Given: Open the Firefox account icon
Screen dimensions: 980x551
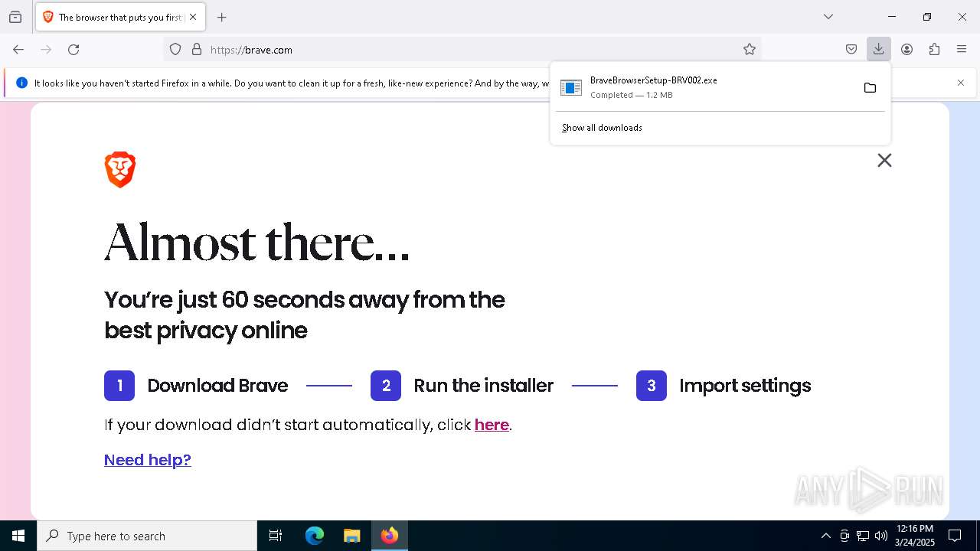Looking at the screenshot, I should point(906,50).
